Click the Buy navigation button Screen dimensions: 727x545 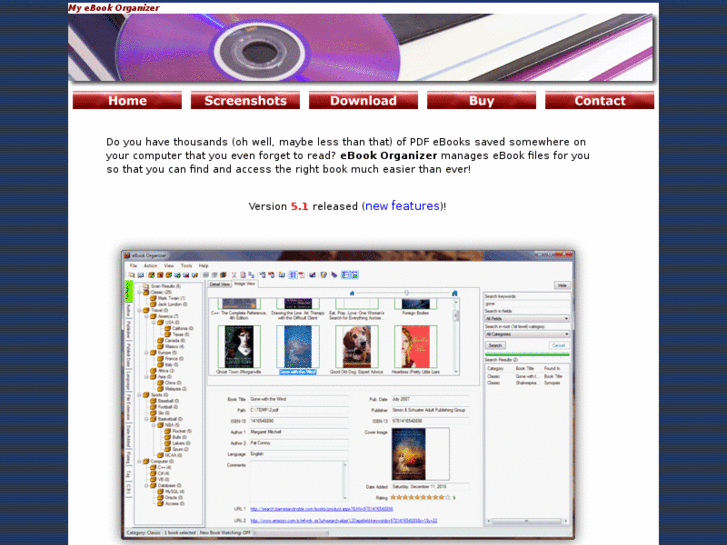[481, 101]
